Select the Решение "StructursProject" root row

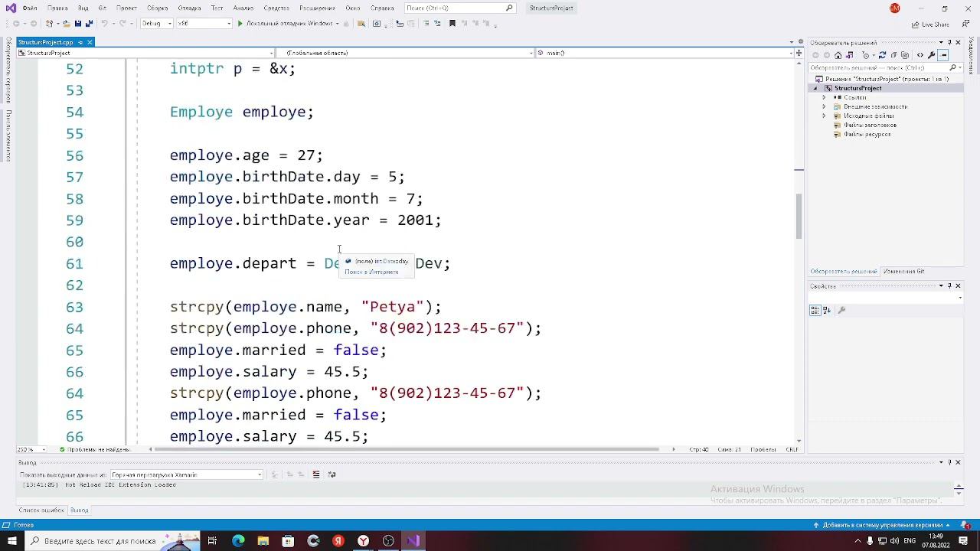[887, 79]
